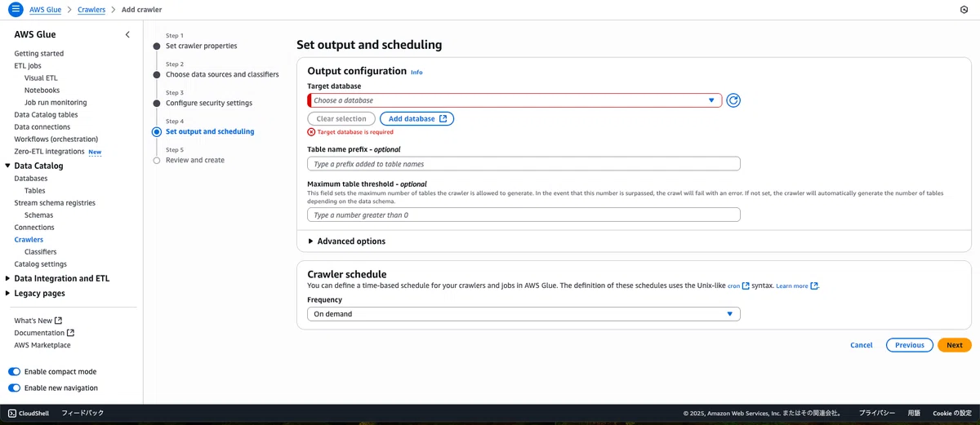The height and width of the screenshot is (425, 980).
Task: Select Set output and scheduling step
Action: [x=210, y=131]
